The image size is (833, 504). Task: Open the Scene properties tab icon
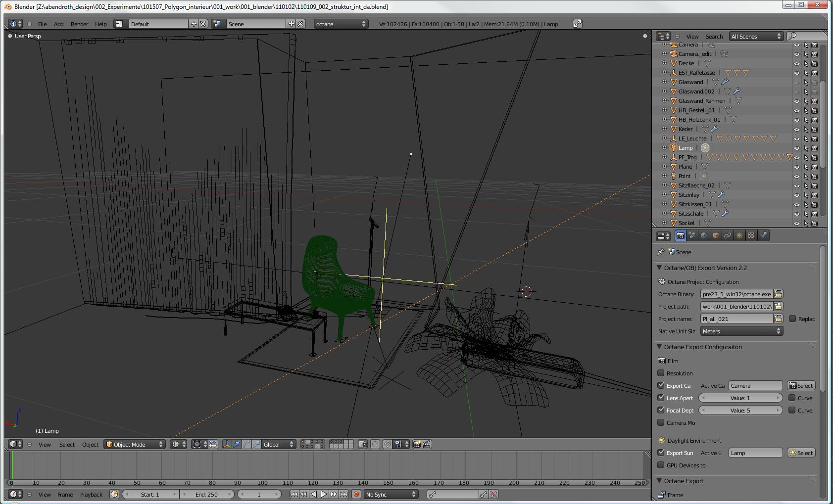pyautogui.click(x=692, y=236)
